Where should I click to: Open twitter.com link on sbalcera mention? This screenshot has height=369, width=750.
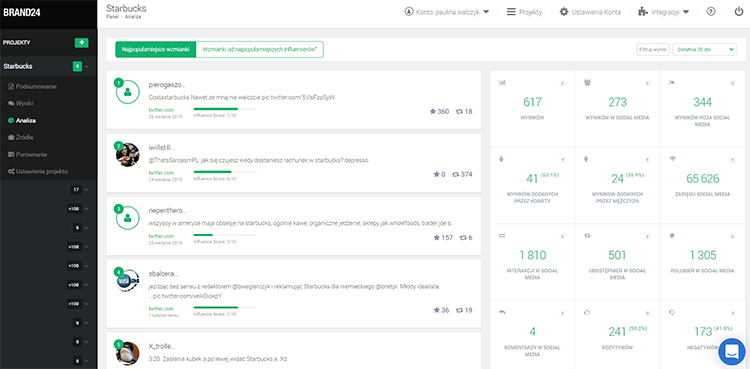click(161, 309)
